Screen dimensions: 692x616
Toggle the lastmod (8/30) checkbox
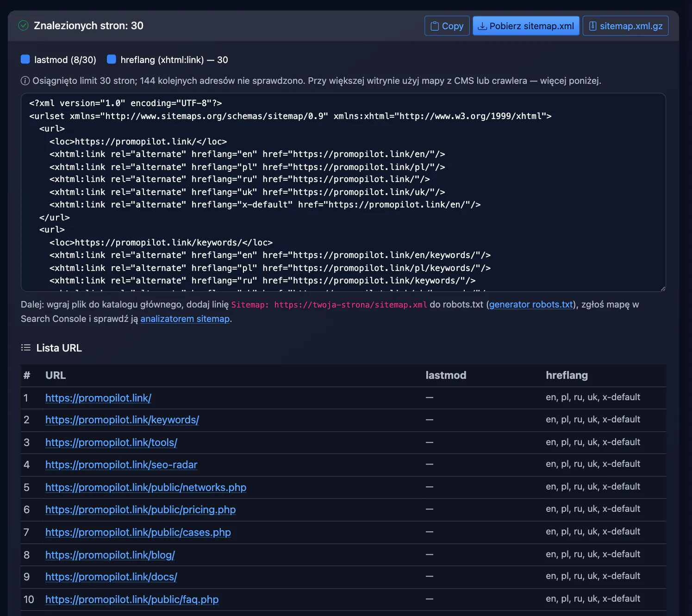25,59
